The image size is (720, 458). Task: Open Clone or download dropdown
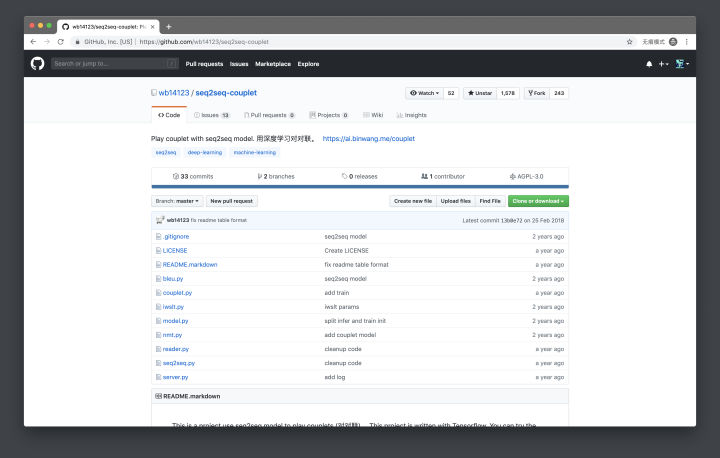coord(538,201)
